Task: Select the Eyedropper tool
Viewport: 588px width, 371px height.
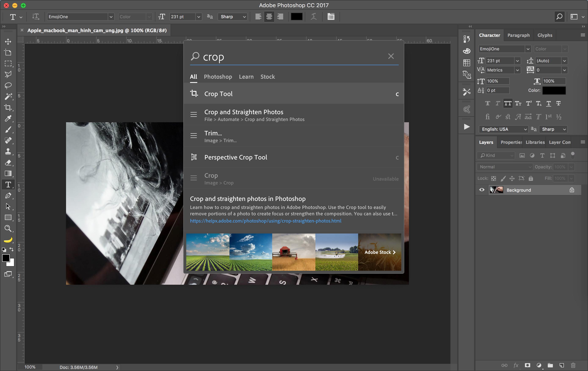Action: (8, 119)
